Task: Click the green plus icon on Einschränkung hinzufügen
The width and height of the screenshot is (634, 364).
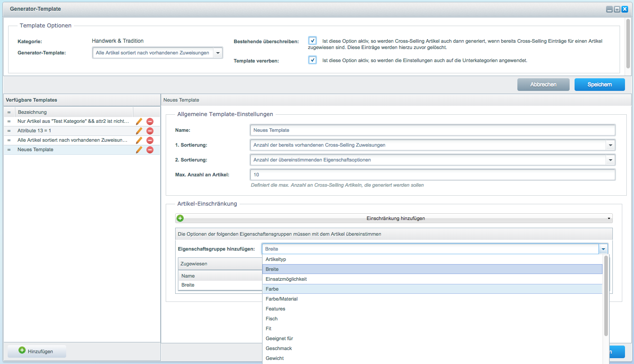Action: [x=180, y=218]
